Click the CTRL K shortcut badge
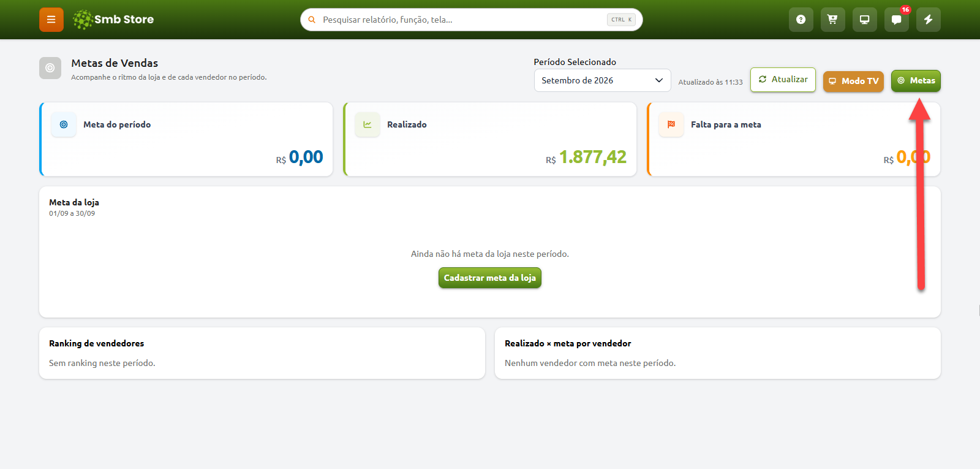Image resolution: width=980 pixels, height=469 pixels. (x=621, y=20)
